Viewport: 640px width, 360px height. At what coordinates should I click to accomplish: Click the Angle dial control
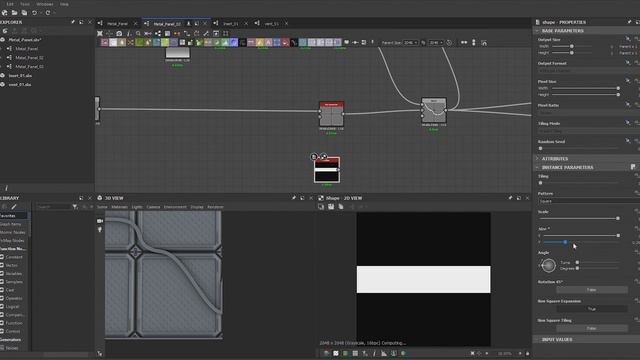pyautogui.click(x=549, y=266)
